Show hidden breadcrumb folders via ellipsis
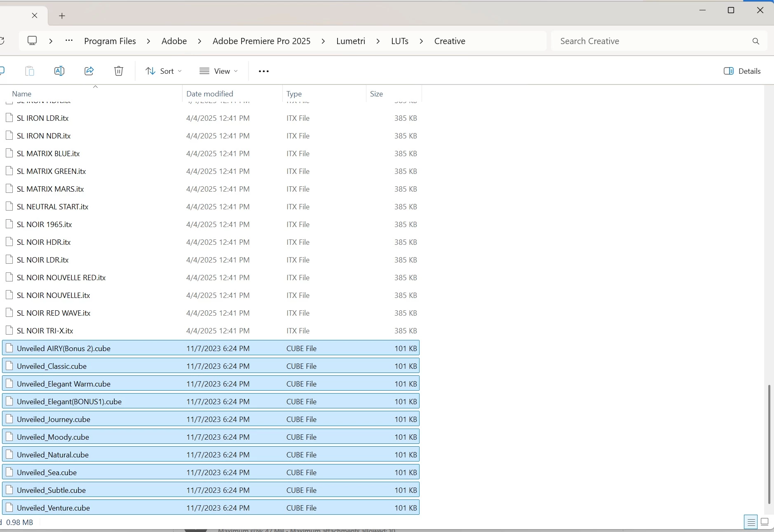 coord(69,41)
